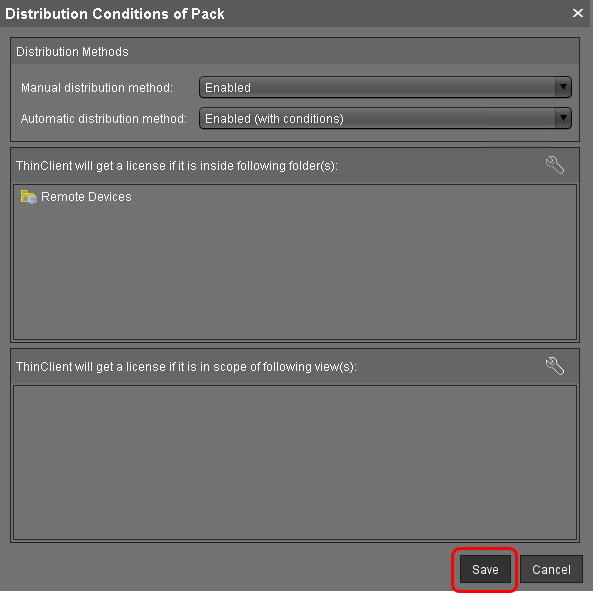Open folder conditions editor wrench icon

(x=554, y=165)
